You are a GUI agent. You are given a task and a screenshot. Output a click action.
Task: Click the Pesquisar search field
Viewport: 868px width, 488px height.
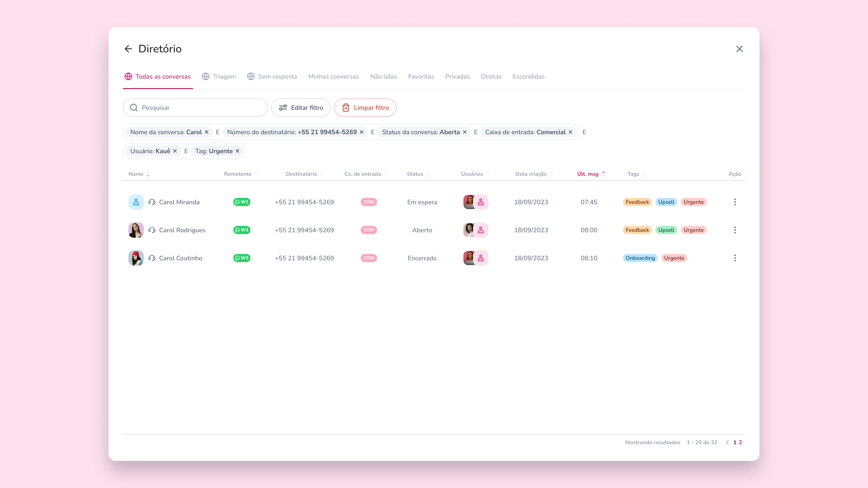point(196,108)
